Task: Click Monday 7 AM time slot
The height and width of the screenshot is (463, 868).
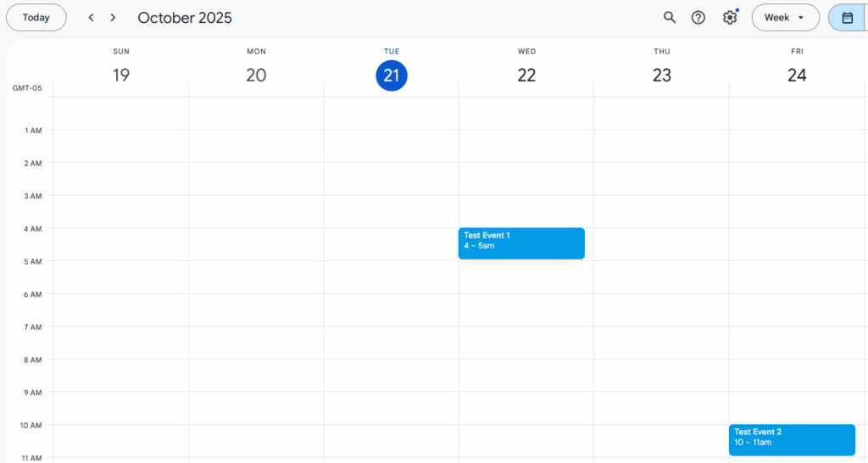Action: coord(256,343)
